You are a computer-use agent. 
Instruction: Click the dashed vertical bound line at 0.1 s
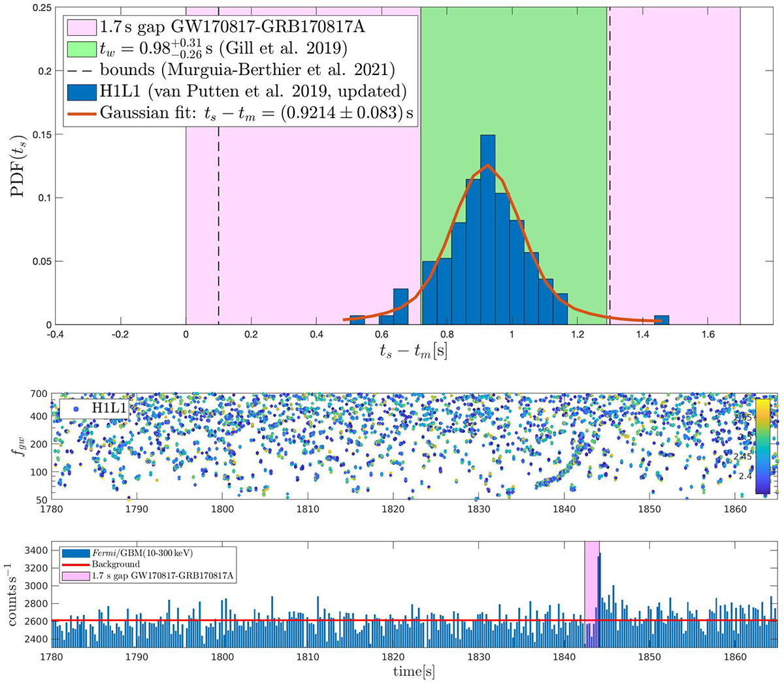218,196
